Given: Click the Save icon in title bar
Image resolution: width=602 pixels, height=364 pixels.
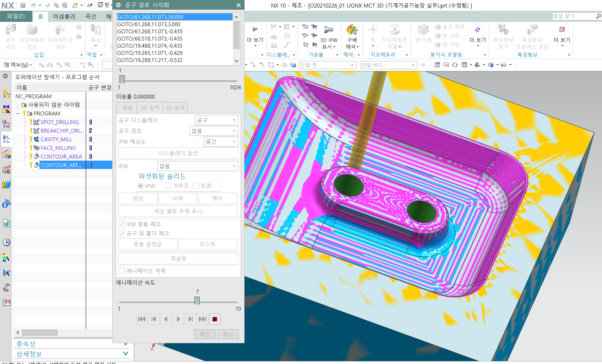Looking at the screenshot, I should click(23, 5).
